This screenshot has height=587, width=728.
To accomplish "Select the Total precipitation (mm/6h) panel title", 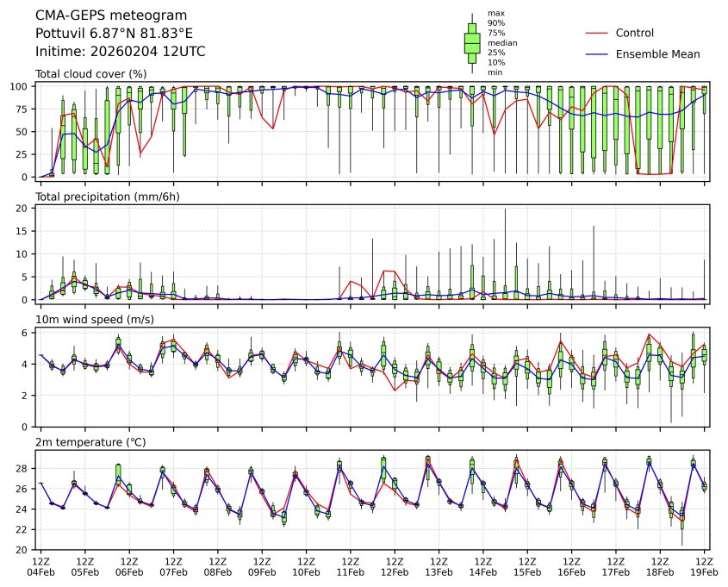I will (107, 197).
